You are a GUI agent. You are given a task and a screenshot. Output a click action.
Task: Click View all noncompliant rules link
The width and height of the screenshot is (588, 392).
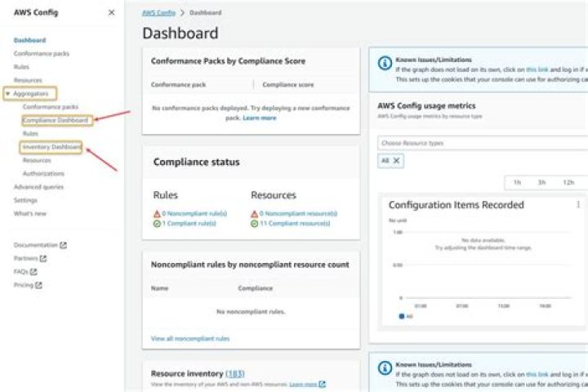pyautogui.click(x=190, y=338)
